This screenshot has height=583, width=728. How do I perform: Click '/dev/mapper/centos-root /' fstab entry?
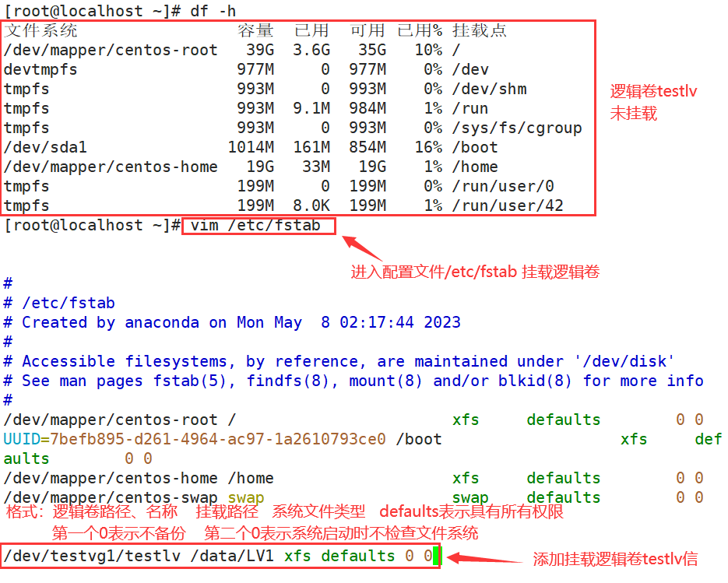(x=353, y=420)
